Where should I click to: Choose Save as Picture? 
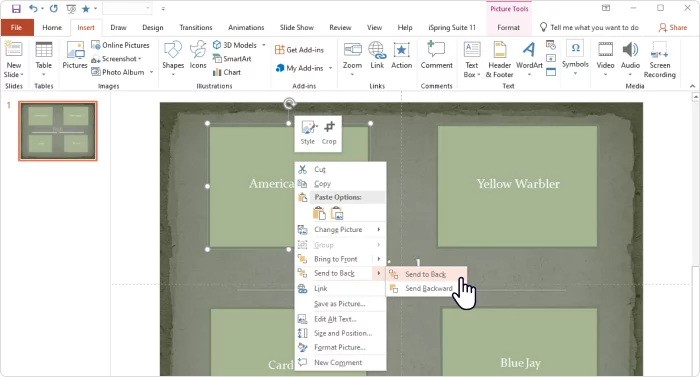click(x=340, y=304)
